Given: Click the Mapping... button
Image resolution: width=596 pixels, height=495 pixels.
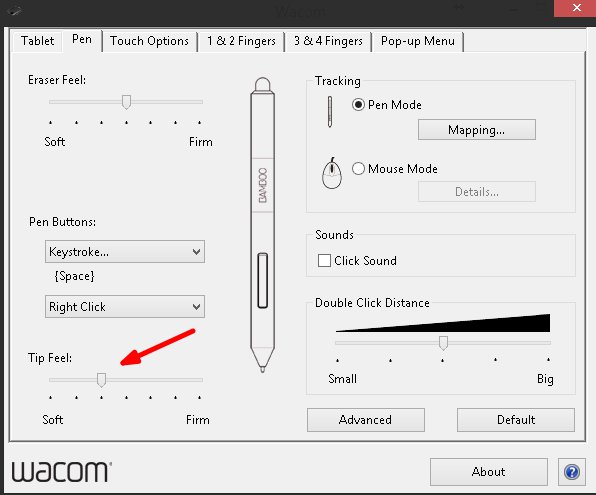Looking at the screenshot, I should pos(477,130).
